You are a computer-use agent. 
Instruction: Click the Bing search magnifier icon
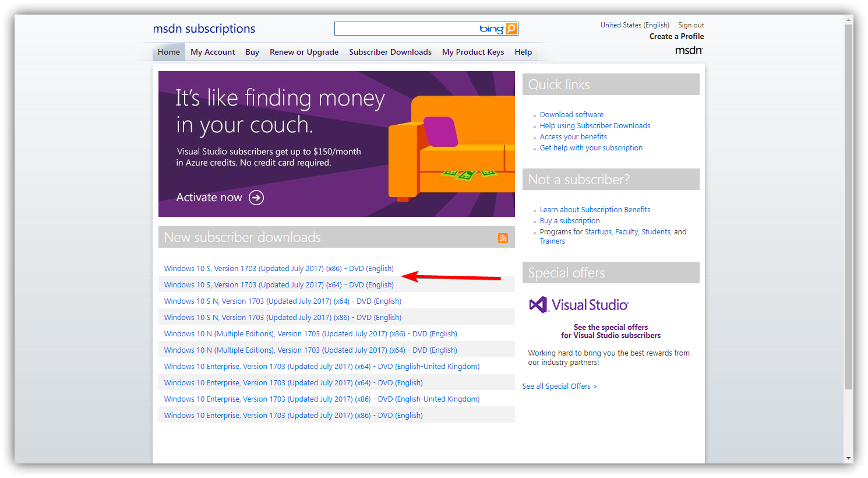(x=511, y=29)
